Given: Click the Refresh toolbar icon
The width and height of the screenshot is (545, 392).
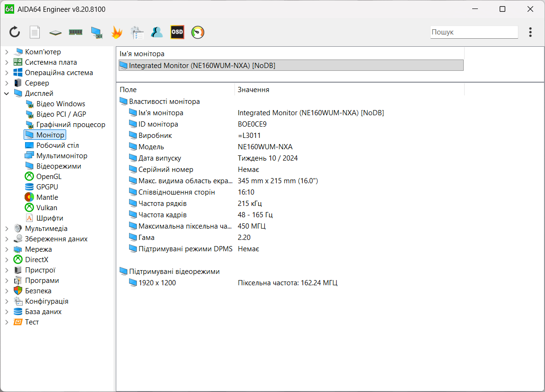Looking at the screenshot, I should pos(15,32).
